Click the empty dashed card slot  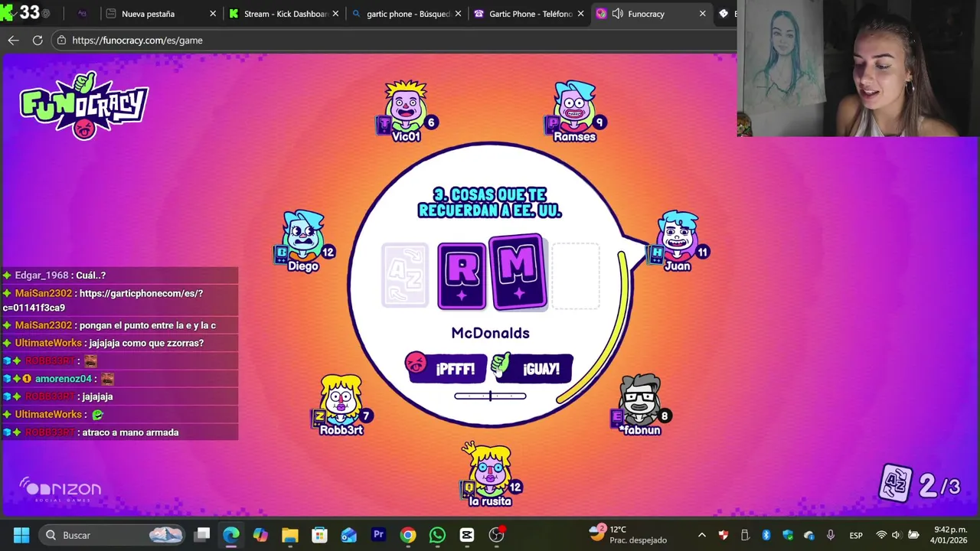point(576,276)
